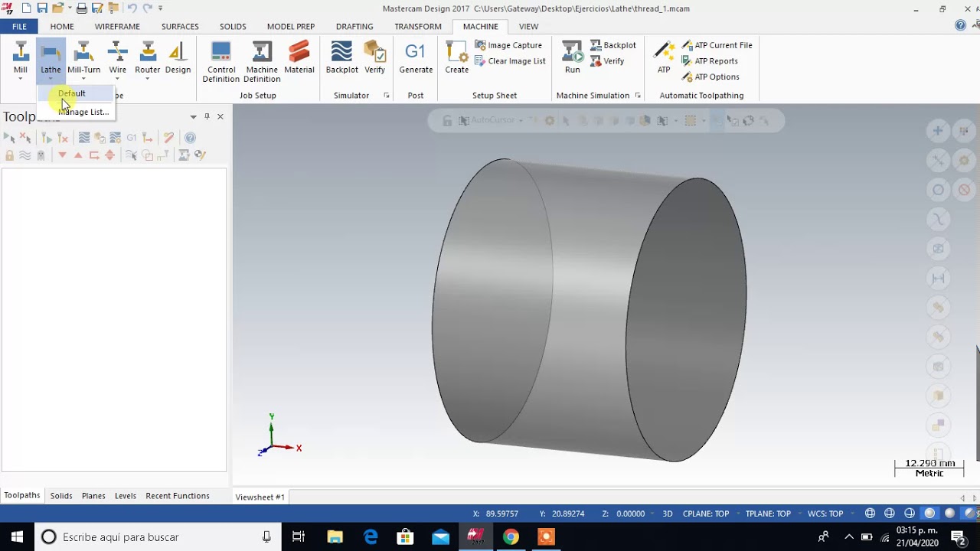Viewport: 980px width, 551px height.
Task: Redo the last action
Action: [x=147, y=8]
